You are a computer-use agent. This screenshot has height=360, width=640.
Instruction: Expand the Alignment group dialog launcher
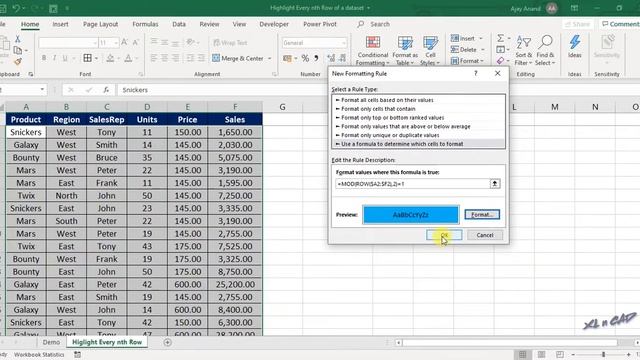(x=274, y=74)
